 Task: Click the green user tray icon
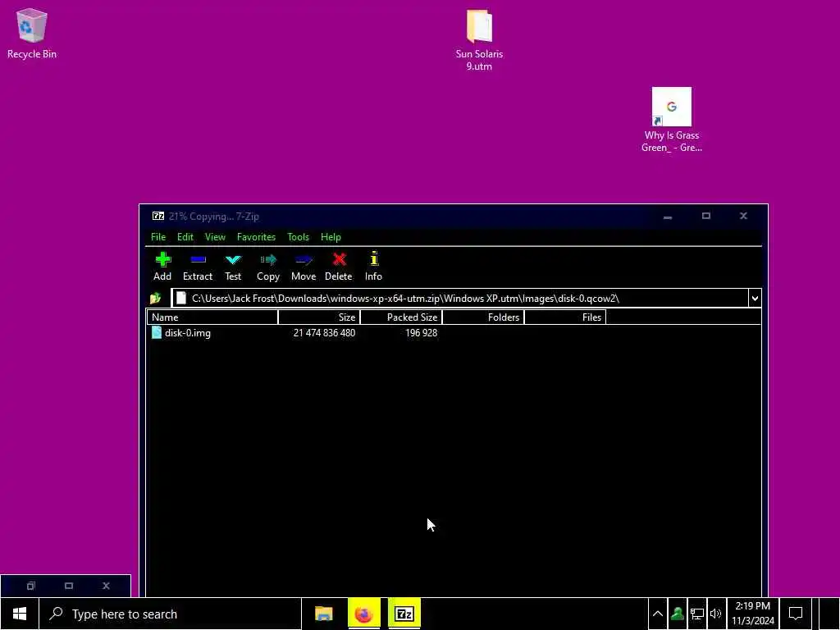point(677,614)
